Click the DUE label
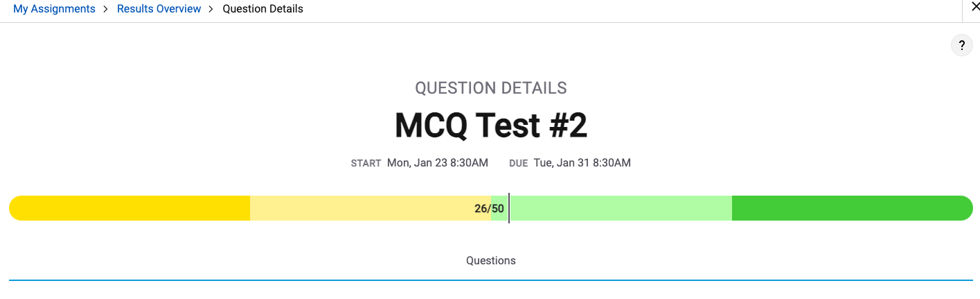This screenshot has height=299, width=980. coord(519,164)
